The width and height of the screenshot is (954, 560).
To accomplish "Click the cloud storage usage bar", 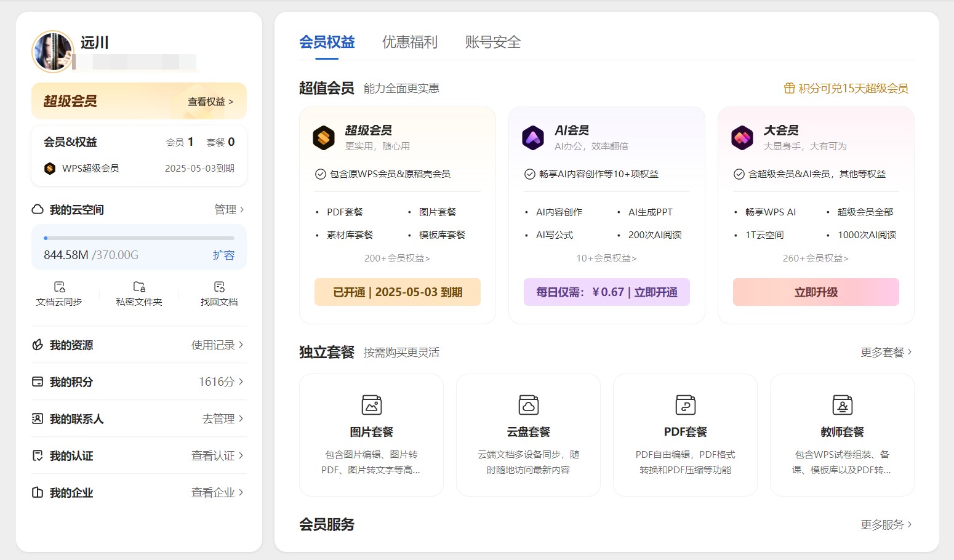I will 139,238.
